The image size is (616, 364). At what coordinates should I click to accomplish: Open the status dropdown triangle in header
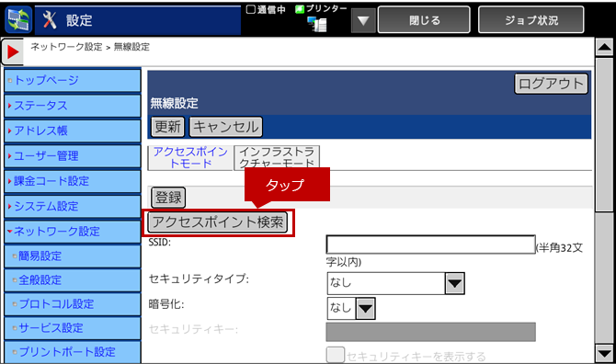363,20
